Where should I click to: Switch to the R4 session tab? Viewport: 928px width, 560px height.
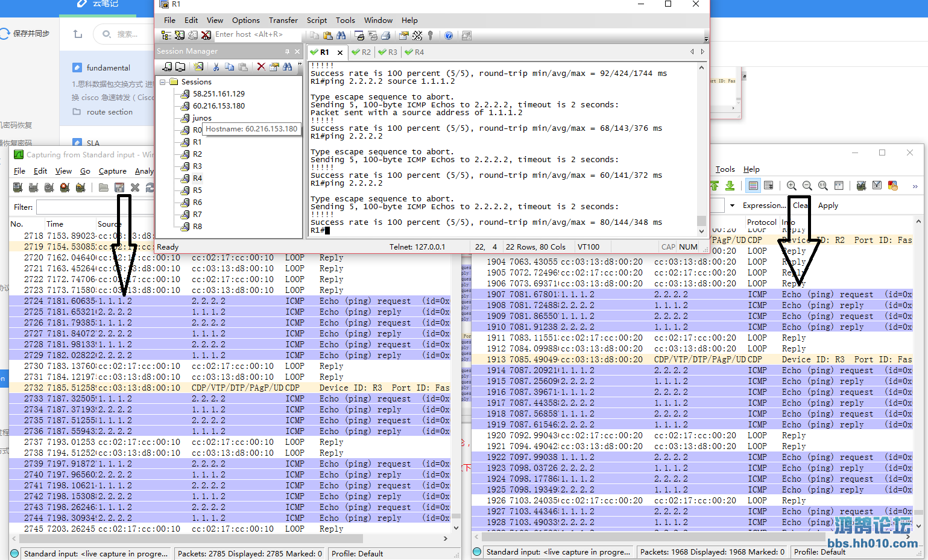414,52
